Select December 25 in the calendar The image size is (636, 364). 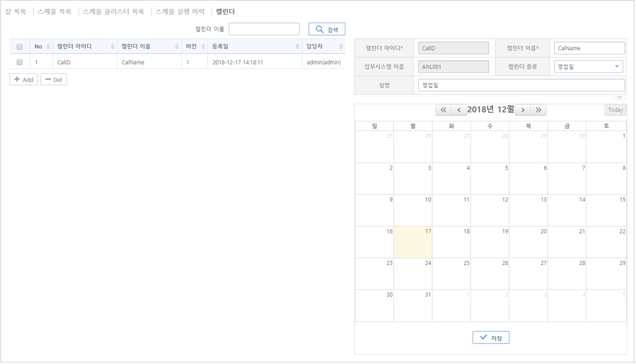tap(452, 274)
